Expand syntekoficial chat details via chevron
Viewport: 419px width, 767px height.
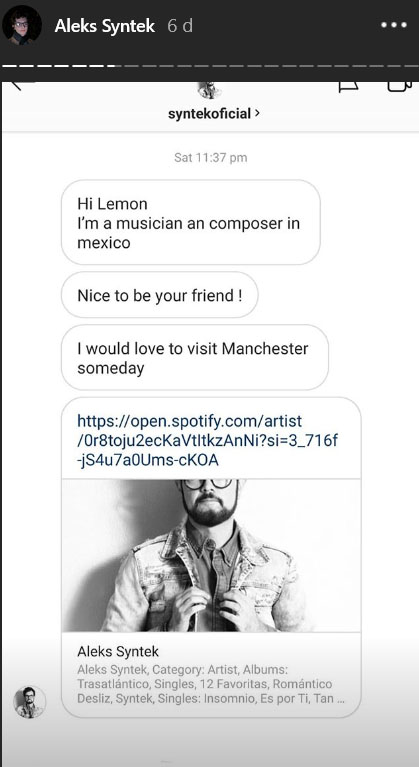tap(257, 113)
